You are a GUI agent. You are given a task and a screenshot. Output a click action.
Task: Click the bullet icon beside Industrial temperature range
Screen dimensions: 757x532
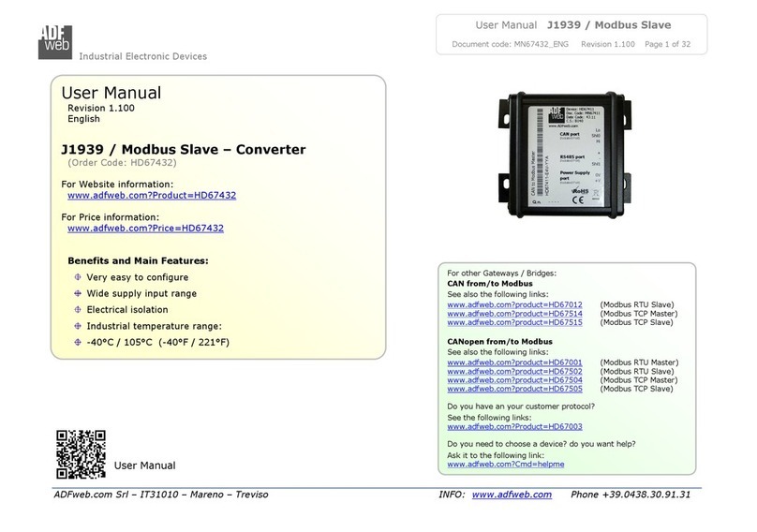point(77,326)
